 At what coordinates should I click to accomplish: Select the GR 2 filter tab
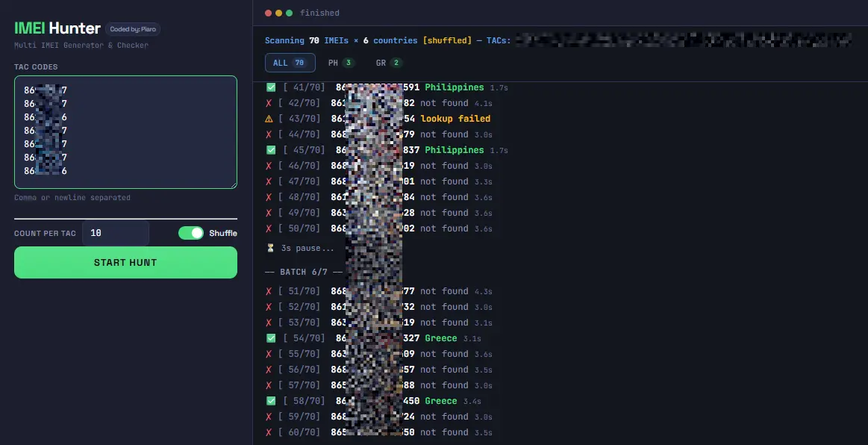click(x=389, y=63)
